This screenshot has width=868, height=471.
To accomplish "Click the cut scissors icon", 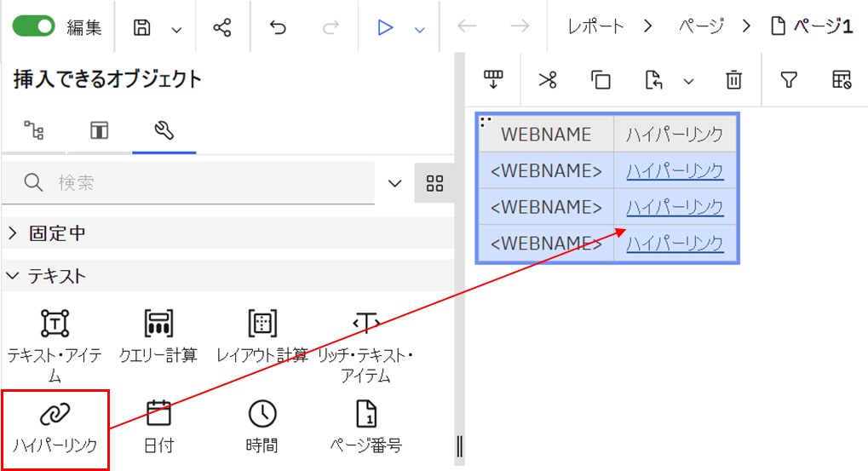I will [548, 80].
